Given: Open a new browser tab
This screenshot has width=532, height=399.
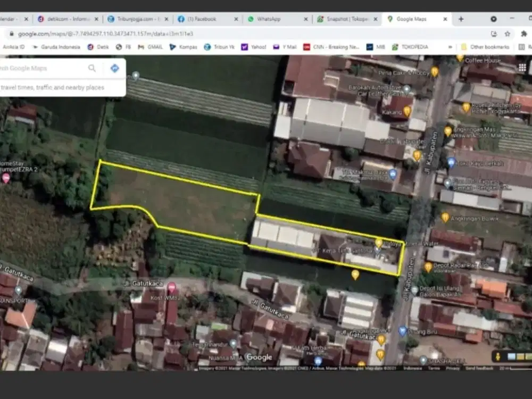Looking at the screenshot, I should coord(461,19).
